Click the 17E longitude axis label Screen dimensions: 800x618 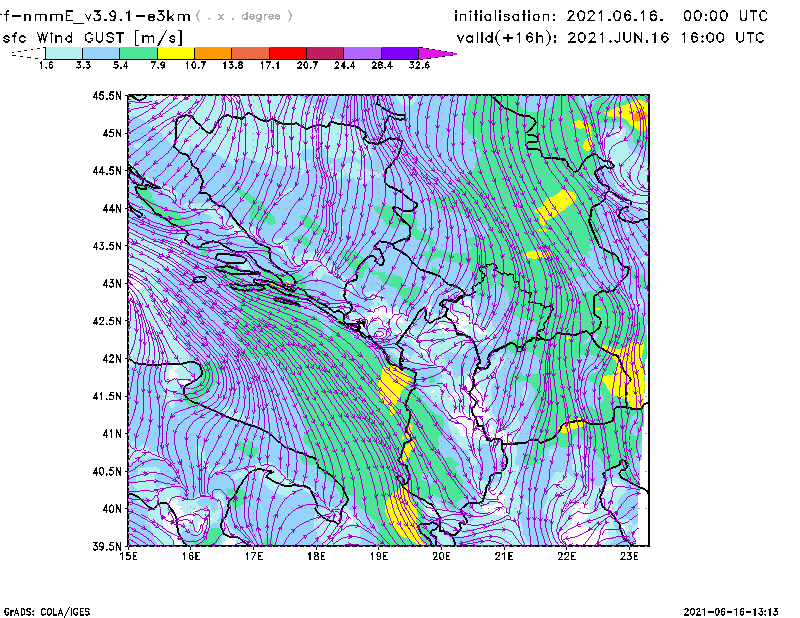pyautogui.click(x=254, y=556)
